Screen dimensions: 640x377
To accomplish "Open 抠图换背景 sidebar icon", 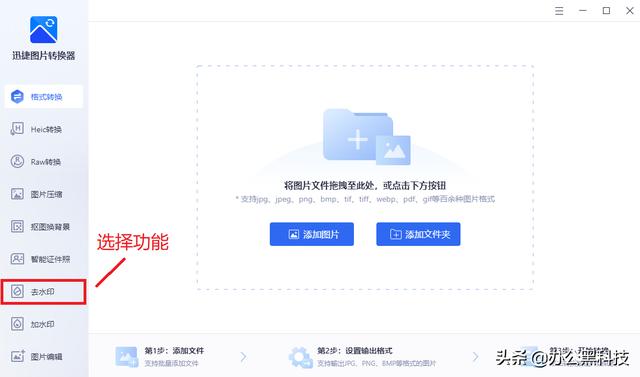I will coord(17,226).
